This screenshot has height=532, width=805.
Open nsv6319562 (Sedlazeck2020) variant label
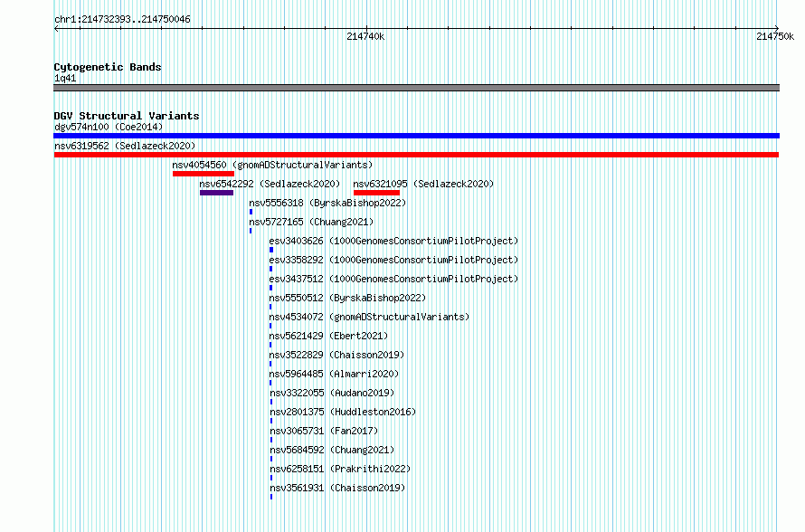pos(125,146)
